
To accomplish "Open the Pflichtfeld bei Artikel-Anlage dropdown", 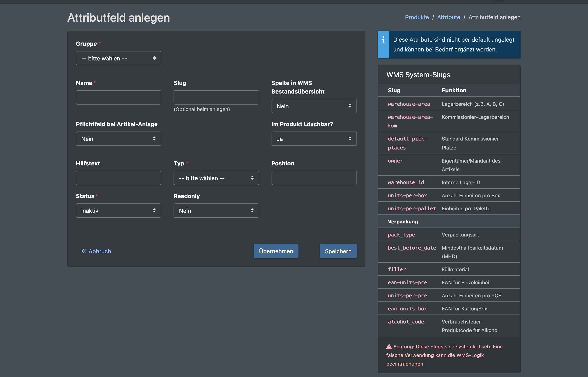I will click(118, 139).
